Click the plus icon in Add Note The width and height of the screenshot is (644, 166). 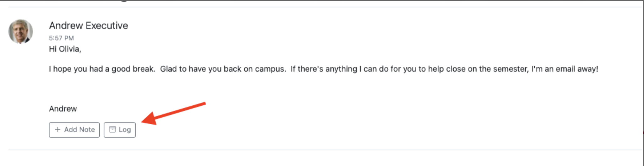[57, 129]
